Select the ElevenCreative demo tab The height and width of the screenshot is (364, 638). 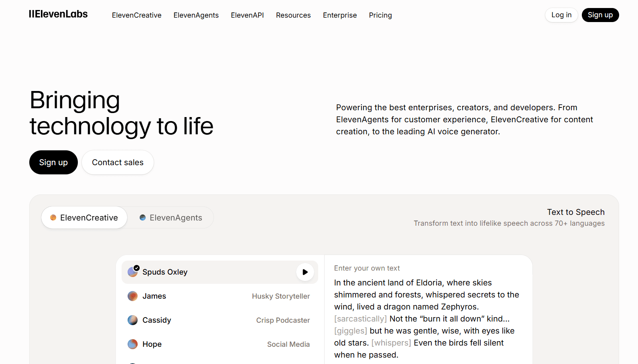coord(84,218)
